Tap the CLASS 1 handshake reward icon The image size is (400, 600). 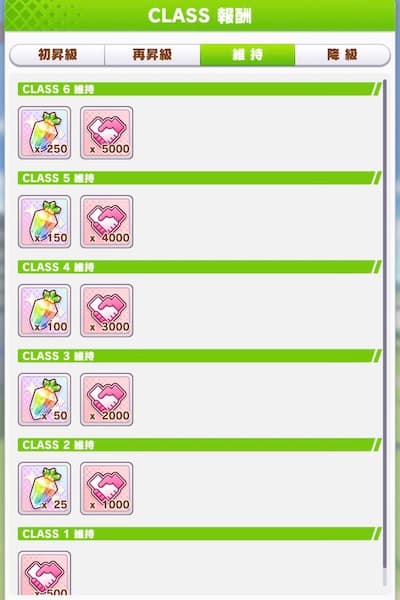[44, 573]
